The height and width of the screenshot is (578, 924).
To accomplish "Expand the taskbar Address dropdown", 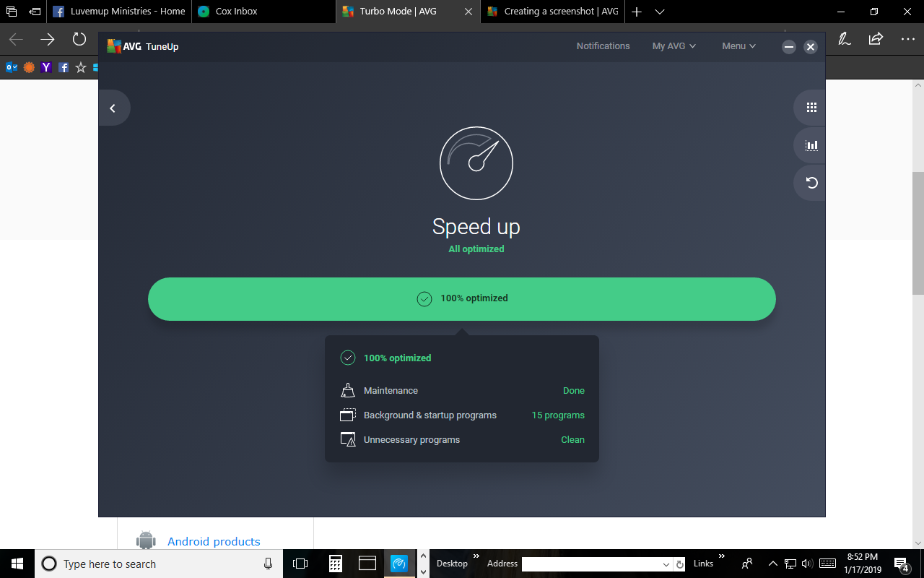I will (666, 564).
